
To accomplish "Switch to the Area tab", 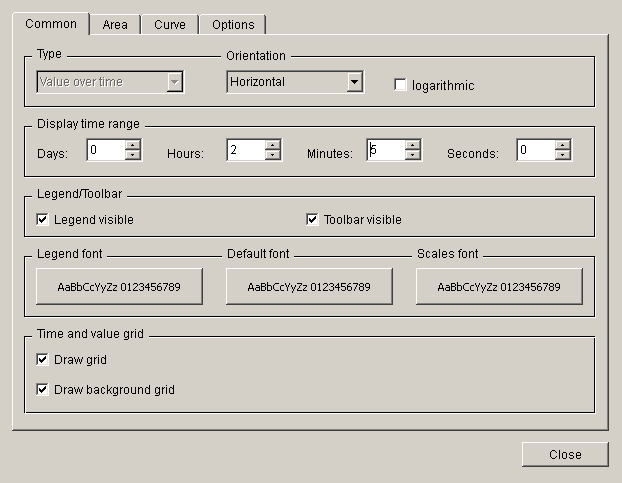I will (115, 24).
